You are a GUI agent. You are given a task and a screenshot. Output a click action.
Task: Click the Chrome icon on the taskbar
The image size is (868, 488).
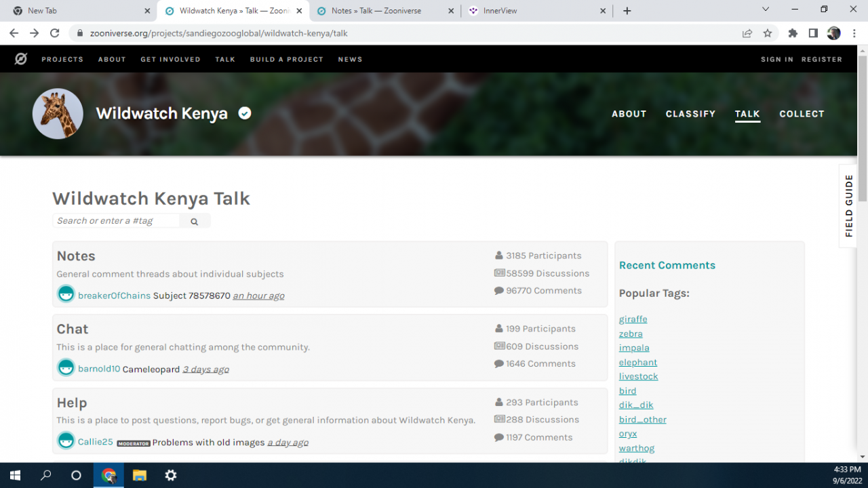point(108,475)
